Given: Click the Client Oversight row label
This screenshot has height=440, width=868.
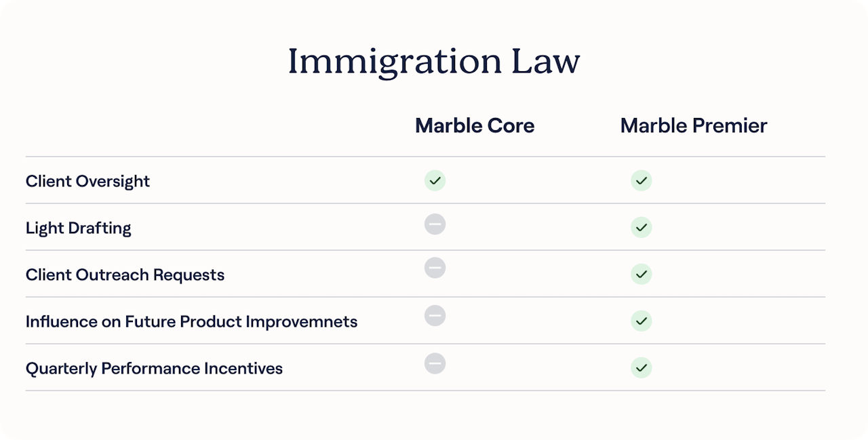Looking at the screenshot, I should click(x=87, y=181).
